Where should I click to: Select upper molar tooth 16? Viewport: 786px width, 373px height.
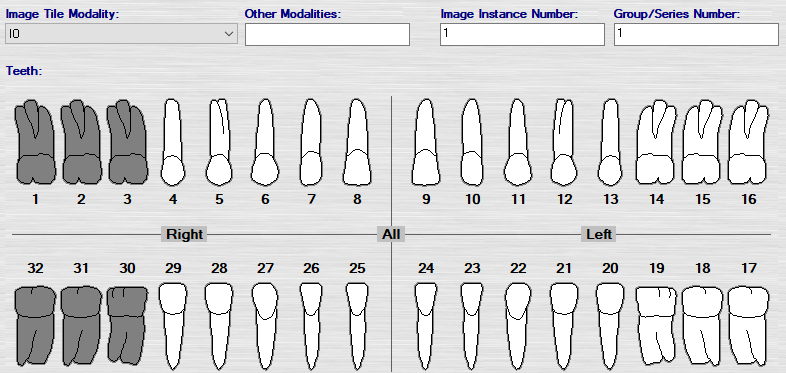click(748, 142)
